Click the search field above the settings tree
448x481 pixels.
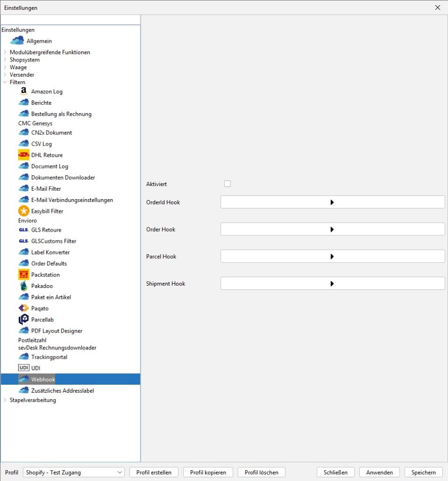pyautogui.click(x=70, y=20)
